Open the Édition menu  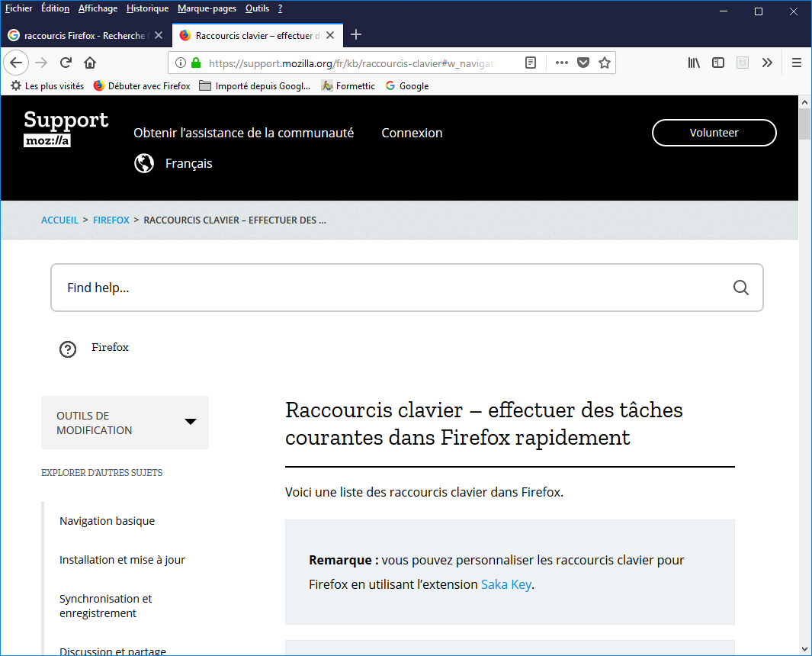point(56,8)
